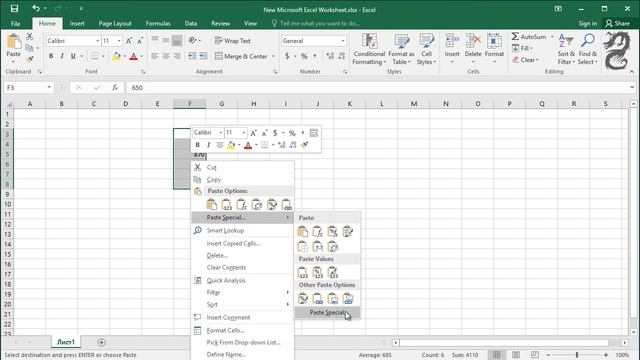Image resolution: width=640 pixels, height=360 pixels.
Task: Open the ribbon font name Calibri dropdown
Action: (98, 41)
